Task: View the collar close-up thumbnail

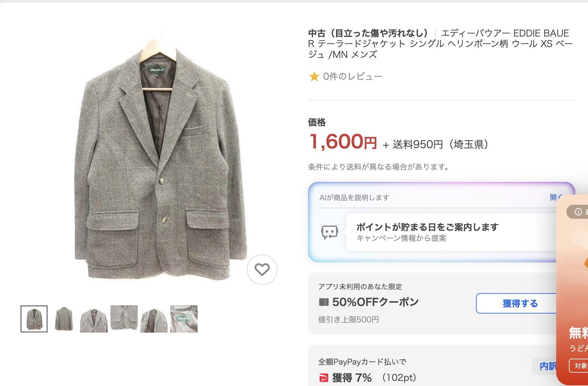Action: coord(94,319)
